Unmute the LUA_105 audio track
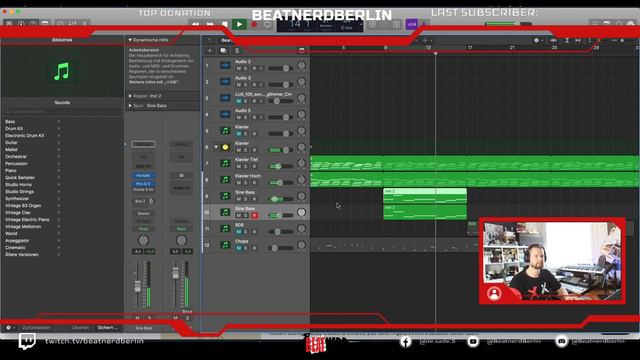The height and width of the screenshot is (360, 640). coord(239,101)
